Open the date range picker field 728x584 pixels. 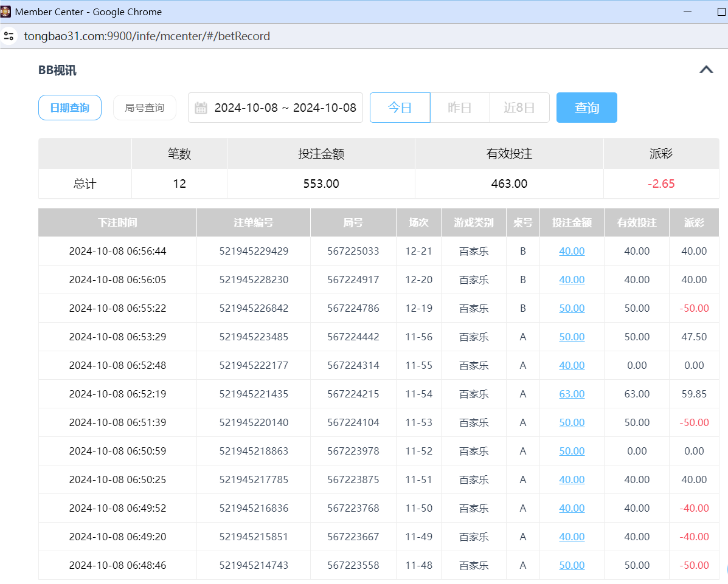click(285, 108)
